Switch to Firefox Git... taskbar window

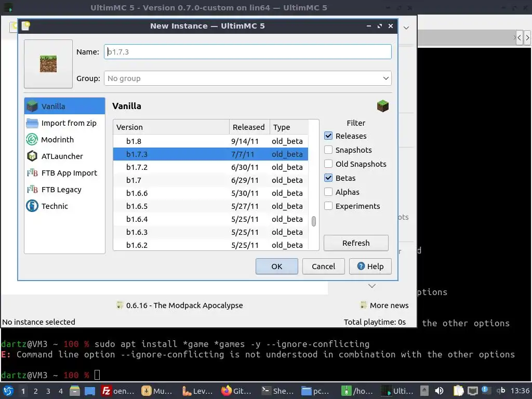click(x=236, y=391)
